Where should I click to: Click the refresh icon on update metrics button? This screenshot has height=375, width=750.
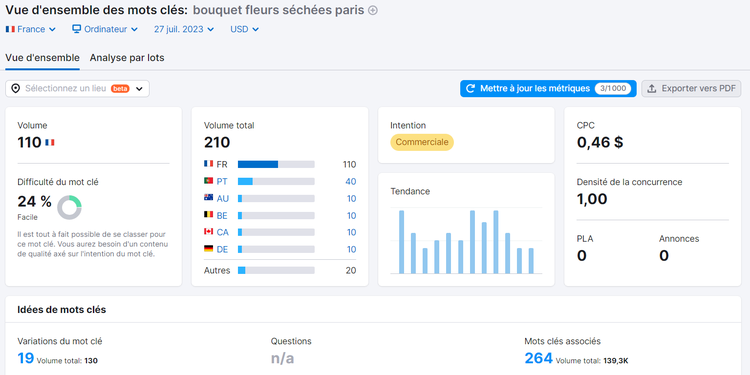[x=471, y=88]
